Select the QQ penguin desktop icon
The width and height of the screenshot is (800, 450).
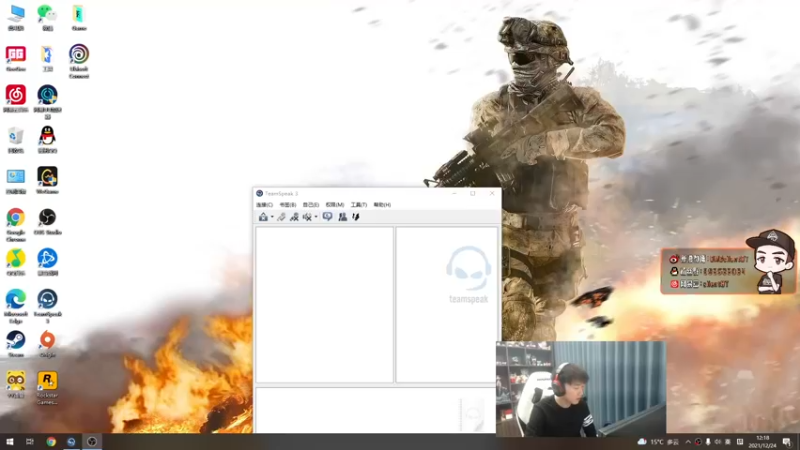47,140
